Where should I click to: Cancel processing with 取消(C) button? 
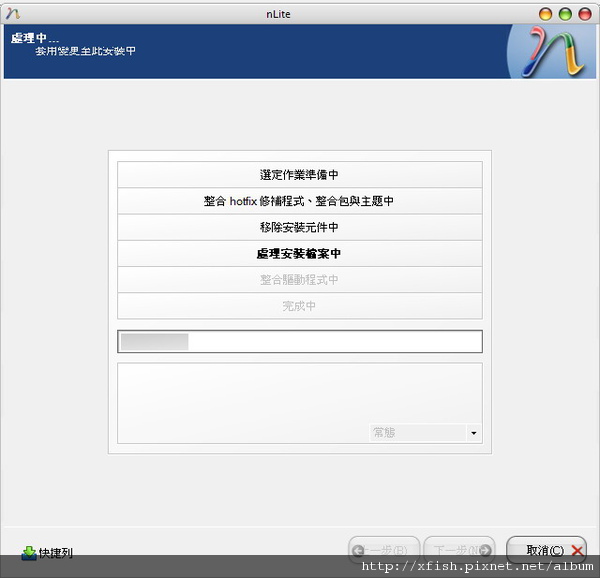(x=546, y=550)
